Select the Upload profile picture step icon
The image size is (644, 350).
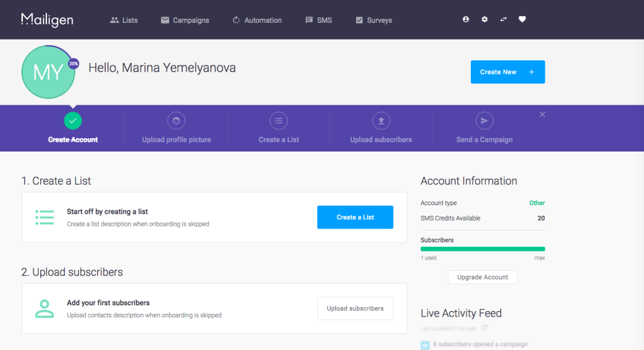pyautogui.click(x=176, y=121)
